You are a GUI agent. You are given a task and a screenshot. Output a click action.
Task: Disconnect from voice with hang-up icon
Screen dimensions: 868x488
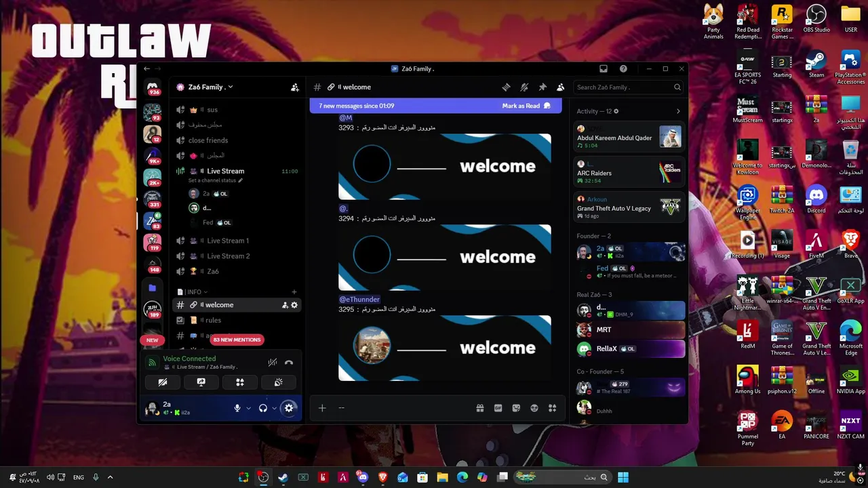point(289,363)
